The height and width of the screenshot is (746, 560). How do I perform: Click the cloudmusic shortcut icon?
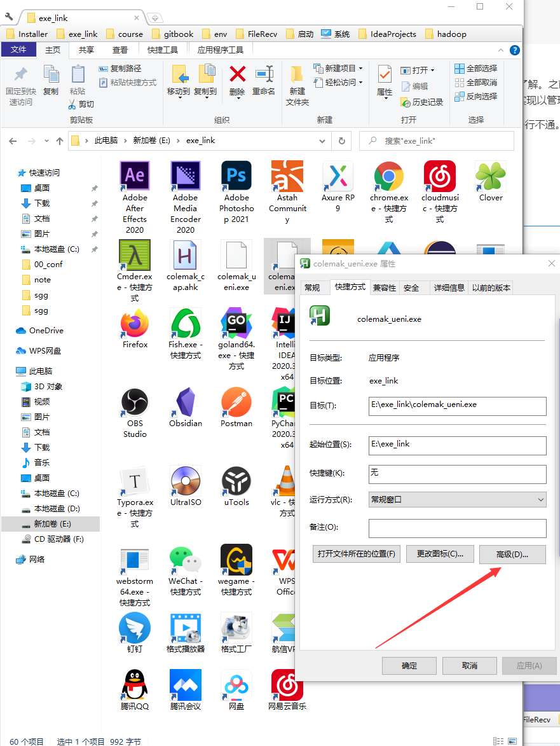coord(440,176)
